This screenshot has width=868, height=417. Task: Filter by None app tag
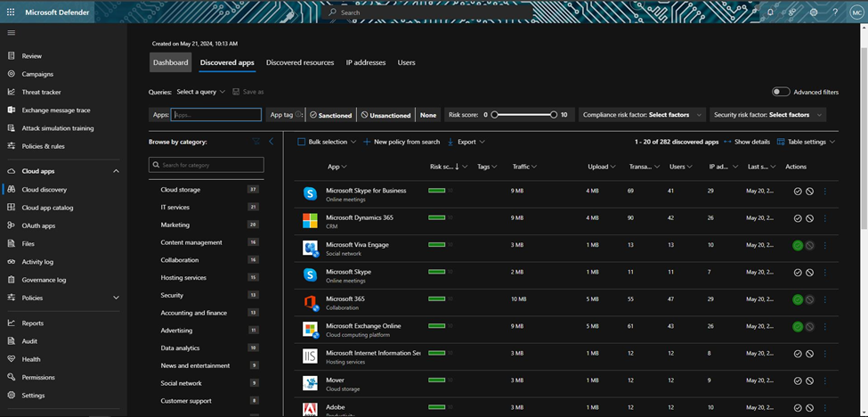(428, 115)
